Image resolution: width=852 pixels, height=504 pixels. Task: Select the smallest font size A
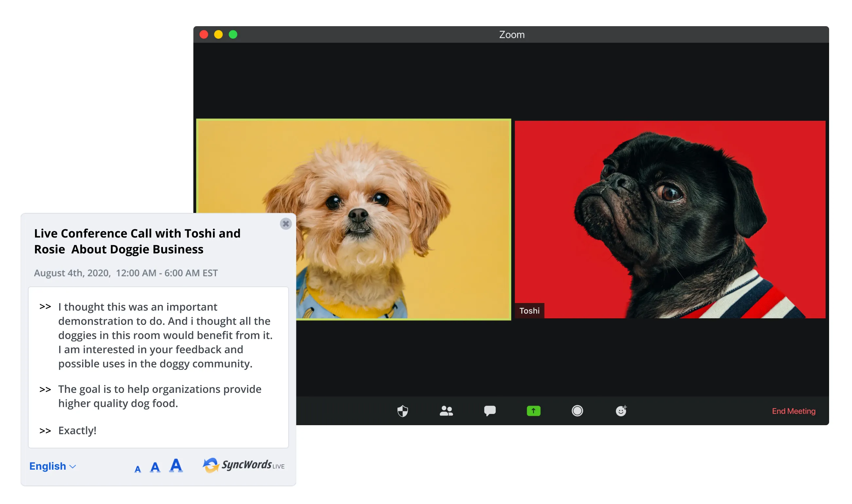pyautogui.click(x=138, y=469)
